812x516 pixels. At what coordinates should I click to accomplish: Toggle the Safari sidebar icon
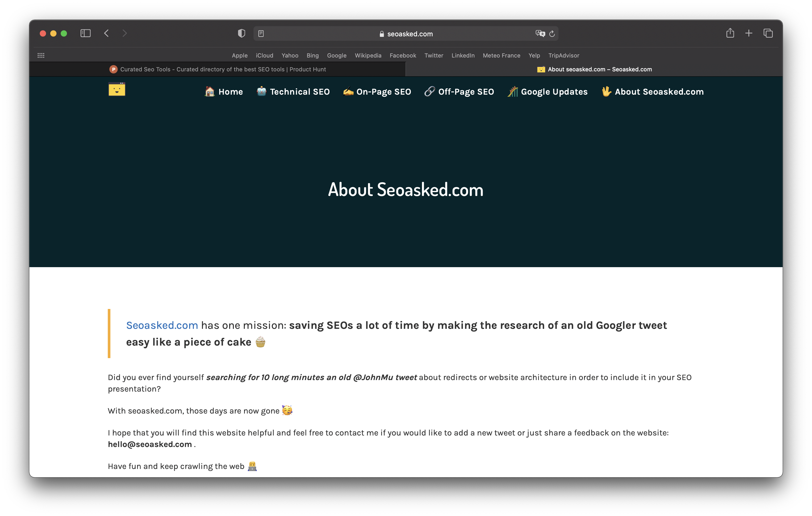pyautogui.click(x=85, y=33)
